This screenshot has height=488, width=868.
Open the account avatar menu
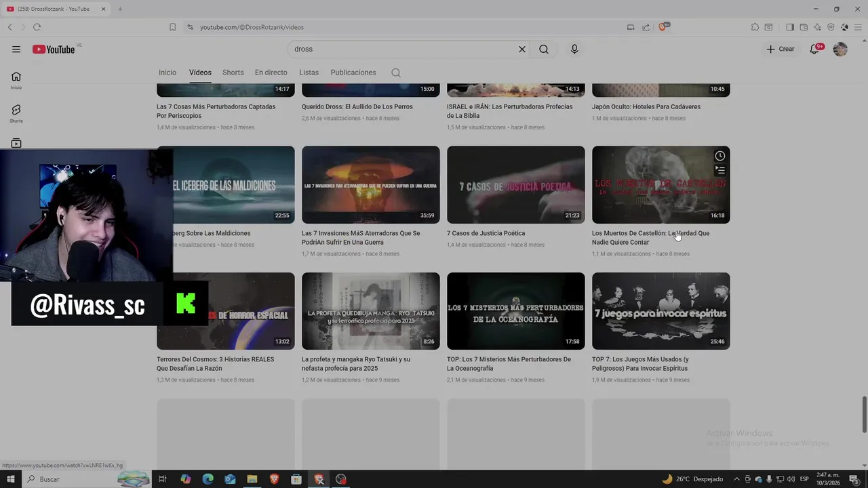pos(840,49)
